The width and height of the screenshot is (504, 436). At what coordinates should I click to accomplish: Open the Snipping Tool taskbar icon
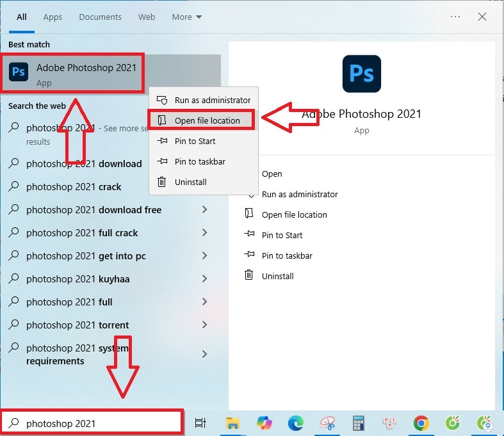point(327,423)
